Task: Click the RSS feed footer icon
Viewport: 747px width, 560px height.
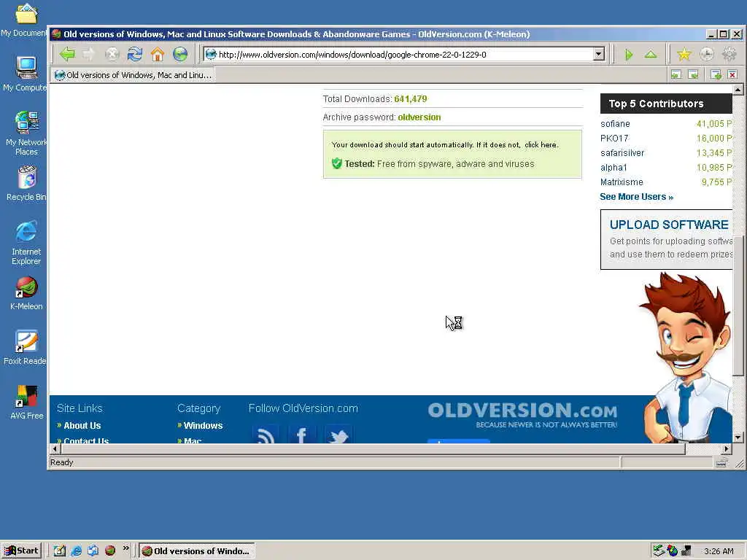Action: pos(266,435)
